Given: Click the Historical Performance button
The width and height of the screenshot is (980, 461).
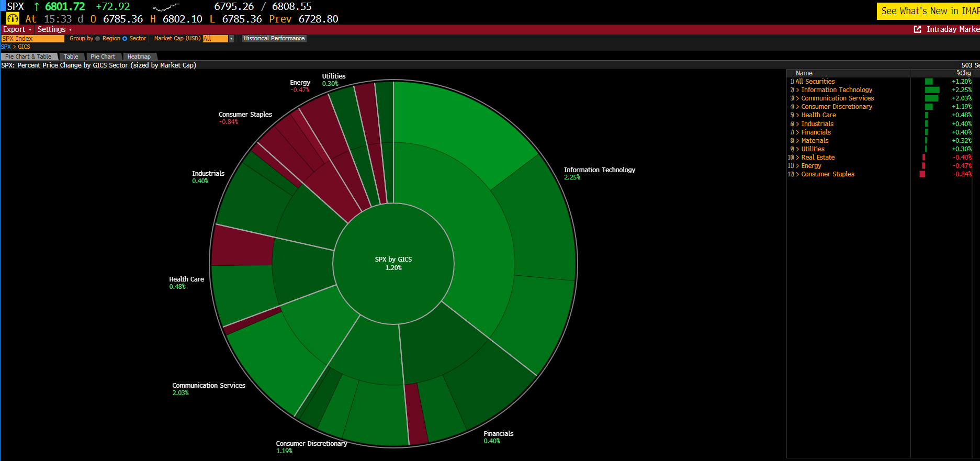Looking at the screenshot, I should (274, 39).
